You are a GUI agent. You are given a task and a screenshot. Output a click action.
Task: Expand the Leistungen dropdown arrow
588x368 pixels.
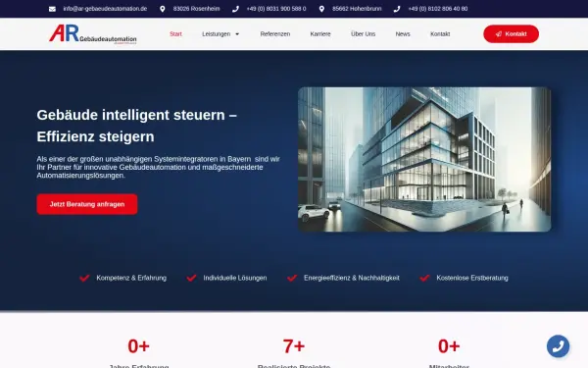(237, 34)
